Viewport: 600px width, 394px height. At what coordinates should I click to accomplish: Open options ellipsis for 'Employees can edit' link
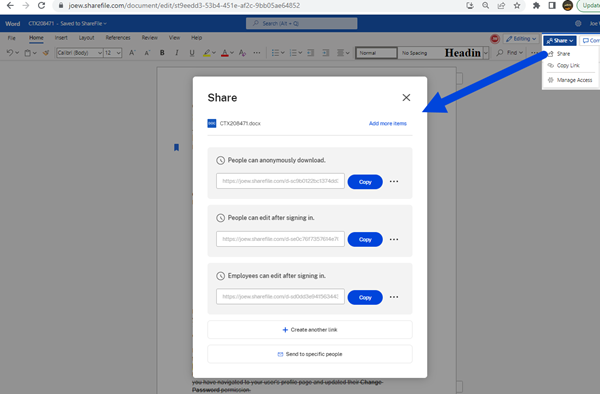coord(394,297)
